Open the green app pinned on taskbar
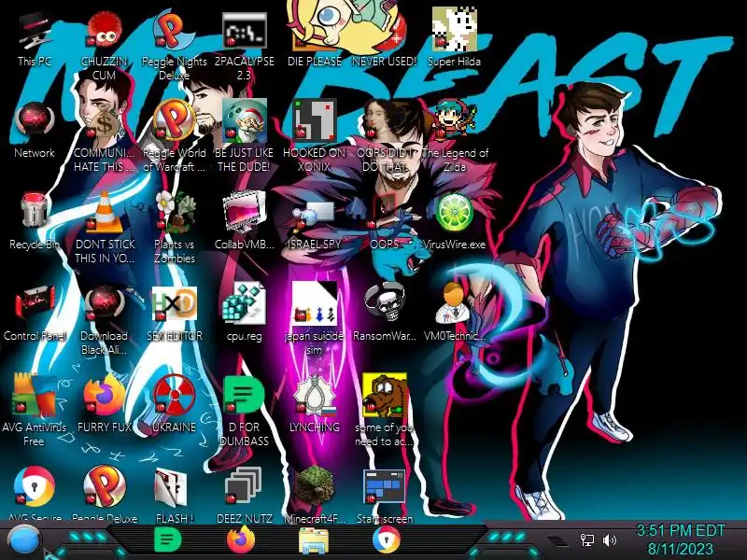747x560 pixels. click(168, 540)
